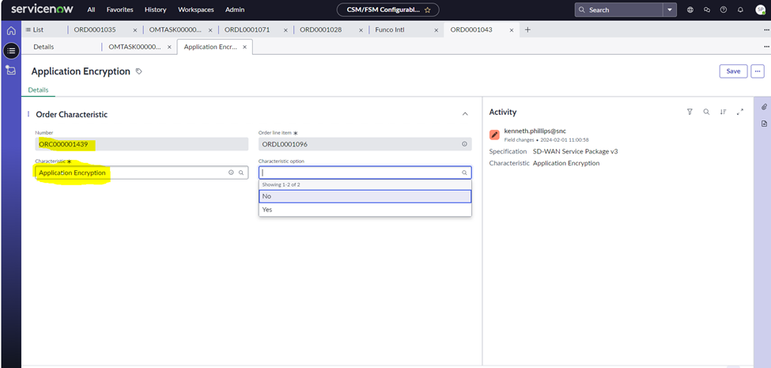Open the user profile avatar

coord(760,10)
